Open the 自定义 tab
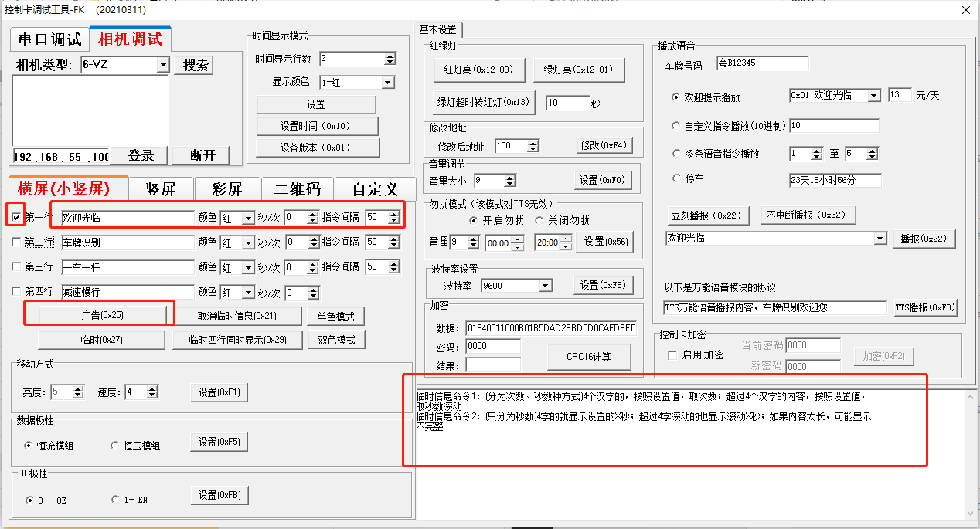Screen dimensions: 980x529 click(x=375, y=188)
